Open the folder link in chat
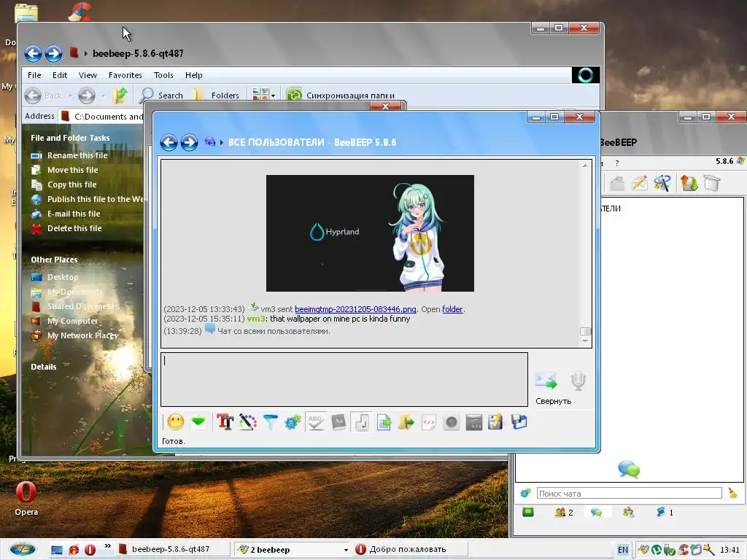 coord(452,309)
